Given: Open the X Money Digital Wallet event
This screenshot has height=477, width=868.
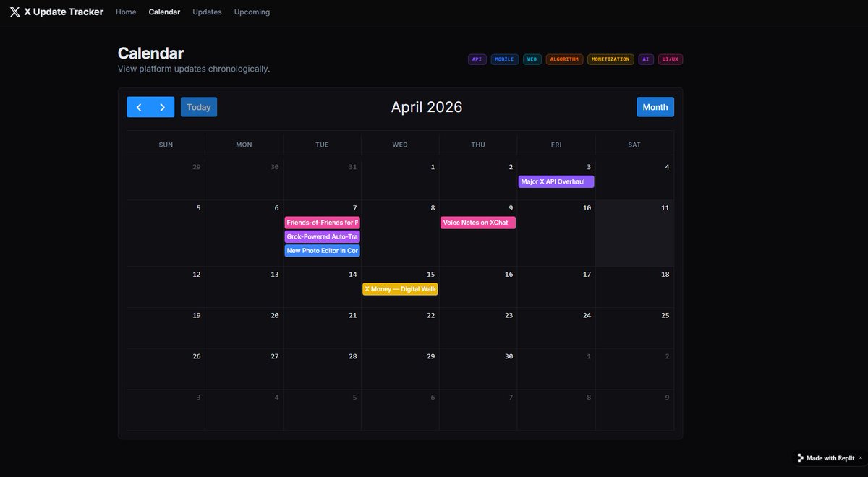Looking at the screenshot, I should point(400,289).
